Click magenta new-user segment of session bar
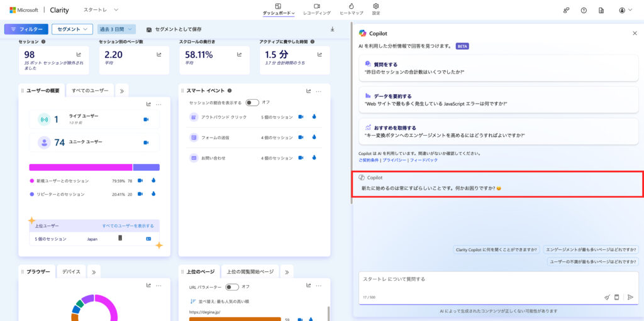Image resolution: width=644 pixels, height=321 pixels. (x=80, y=167)
